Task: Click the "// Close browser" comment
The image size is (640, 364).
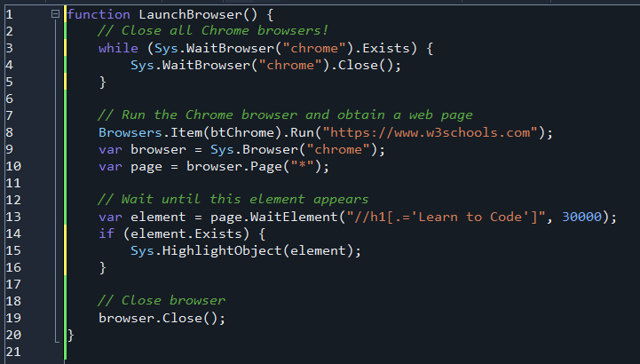Action: (x=162, y=301)
